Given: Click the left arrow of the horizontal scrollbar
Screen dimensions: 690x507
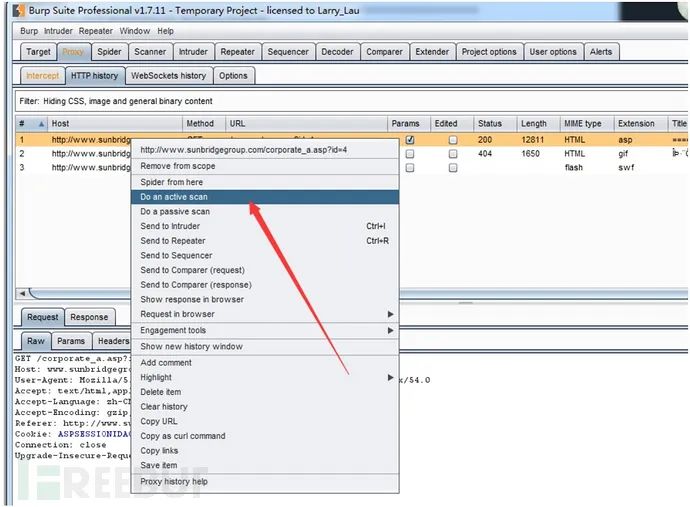Looking at the screenshot, I should (x=22, y=293).
